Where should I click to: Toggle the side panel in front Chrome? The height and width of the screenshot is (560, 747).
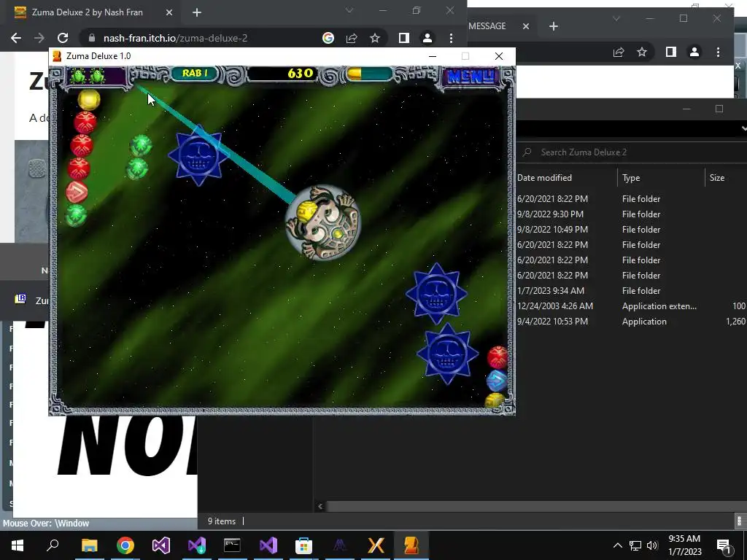(404, 38)
